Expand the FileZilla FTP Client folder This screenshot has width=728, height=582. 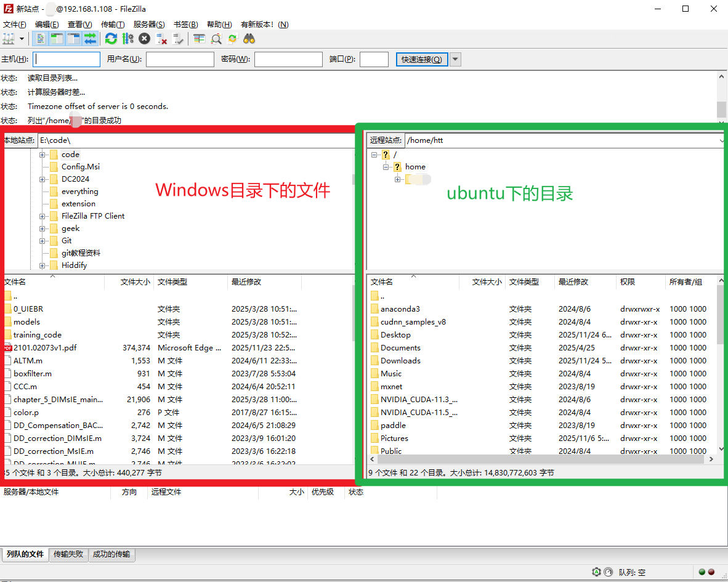[x=42, y=217]
